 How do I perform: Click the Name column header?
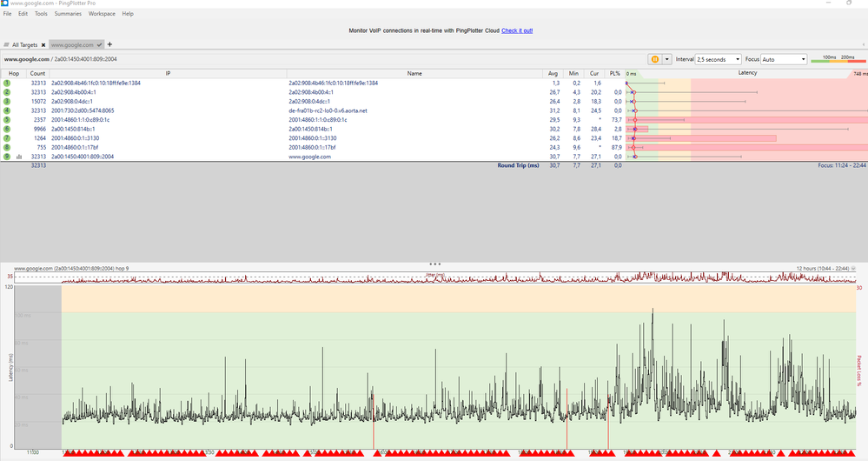(414, 73)
